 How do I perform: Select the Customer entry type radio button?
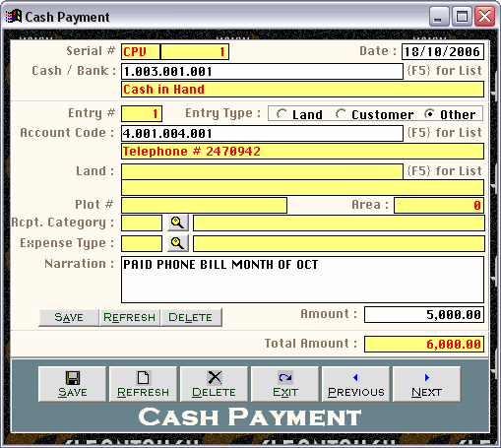click(x=341, y=114)
